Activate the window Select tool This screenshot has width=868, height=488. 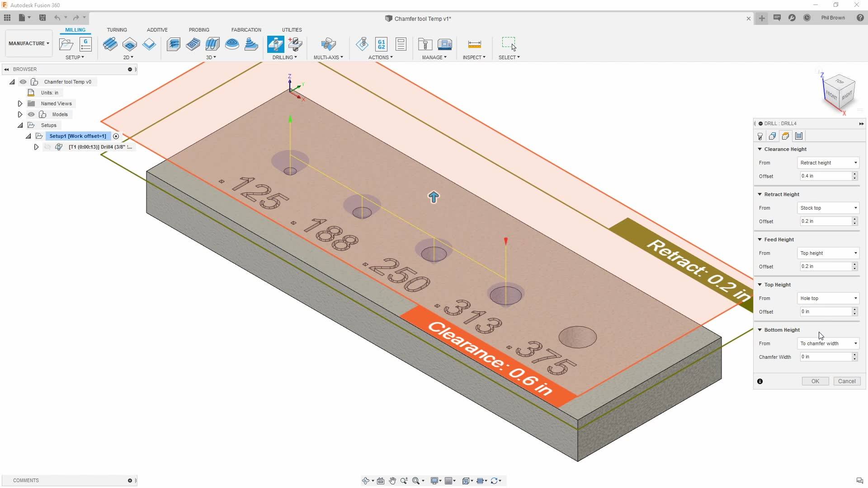pos(509,44)
